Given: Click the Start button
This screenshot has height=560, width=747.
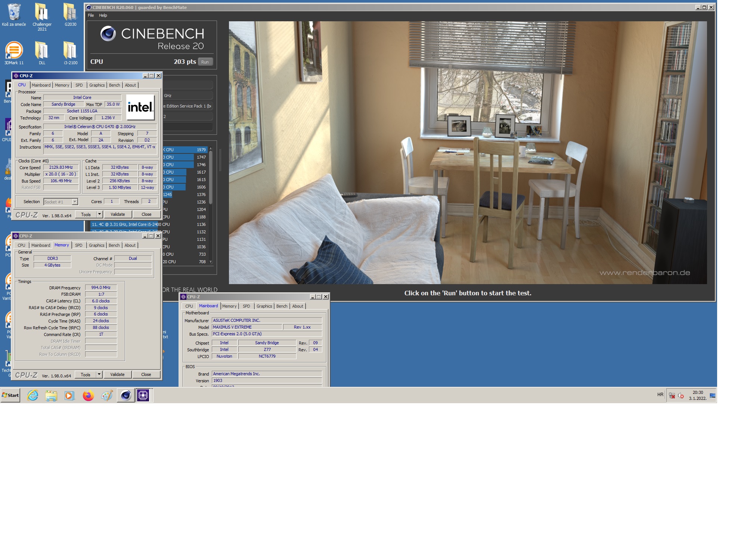Looking at the screenshot, I should pyautogui.click(x=10, y=395).
